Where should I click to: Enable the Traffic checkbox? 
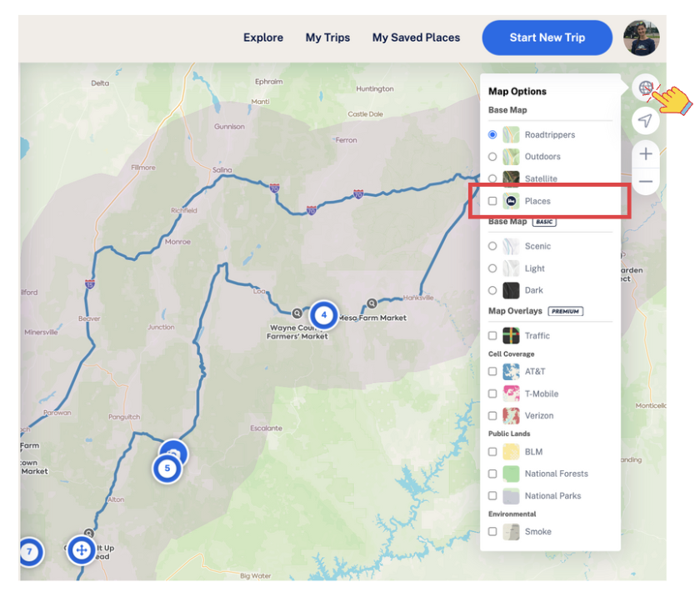pos(492,335)
